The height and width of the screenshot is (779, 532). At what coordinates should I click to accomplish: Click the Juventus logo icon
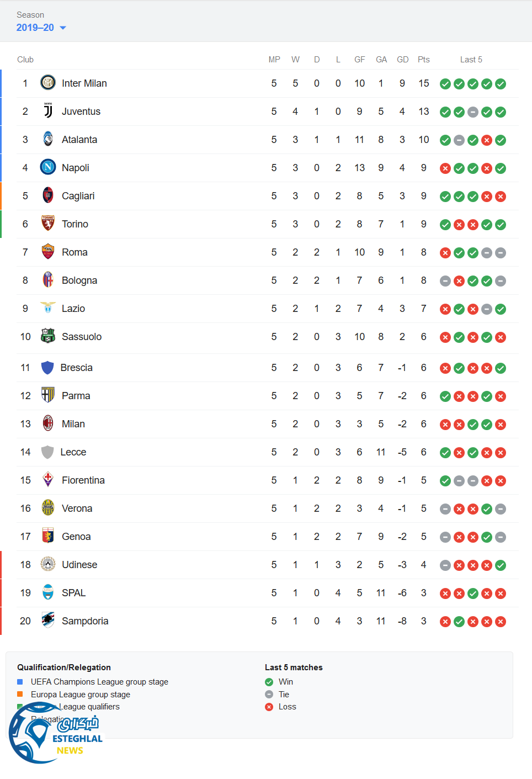[x=48, y=111]
